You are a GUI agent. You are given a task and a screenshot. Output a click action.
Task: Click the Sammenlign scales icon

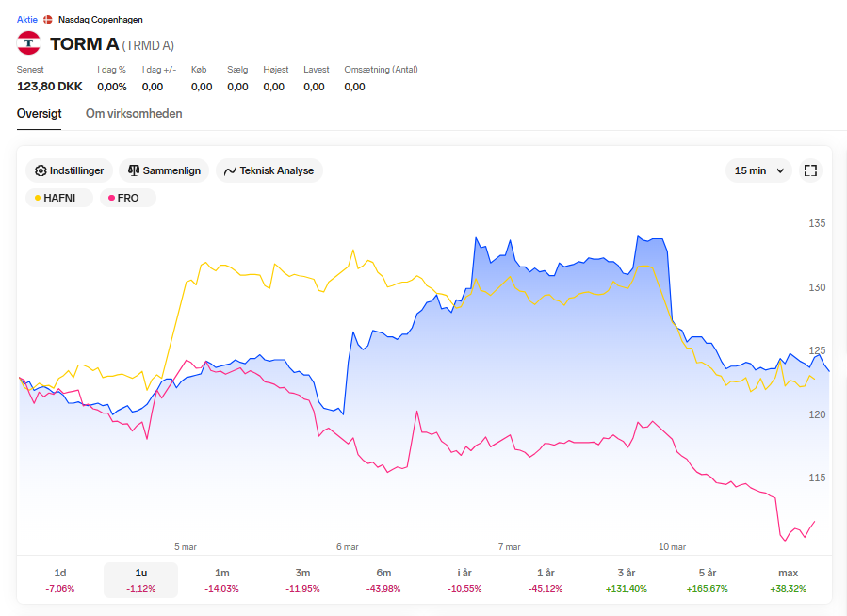[x=134, y=170]
